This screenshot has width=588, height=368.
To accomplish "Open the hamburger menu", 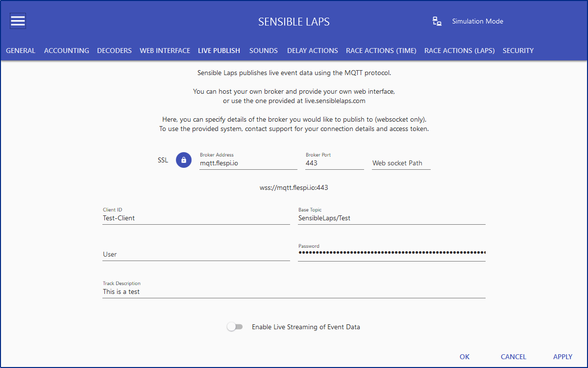I will [x=18, y=21].
